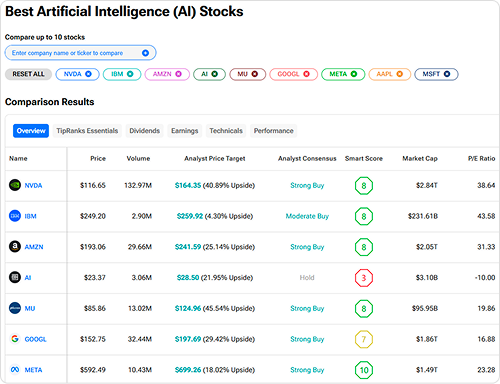This screenshot has height=384, width=500.
Task: Open the Dividends tab
Action: pyautogui.click(x=145, y=131)
